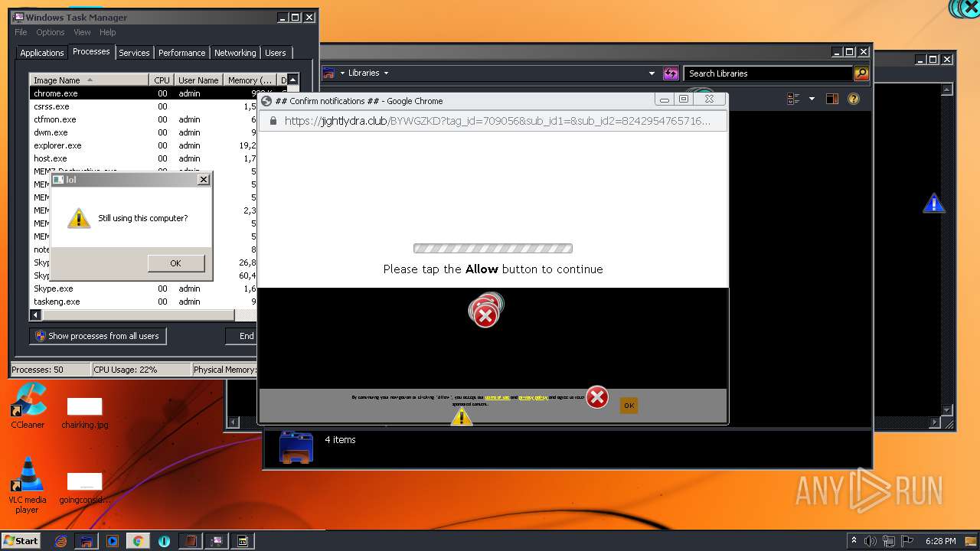Open the CCleaner desktop shortcut
Screen dimensions: 980x551
click(28, 406)
